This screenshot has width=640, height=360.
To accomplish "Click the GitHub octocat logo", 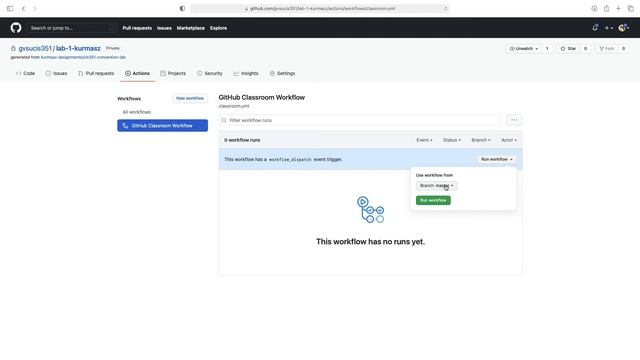I will pos(16,28).
